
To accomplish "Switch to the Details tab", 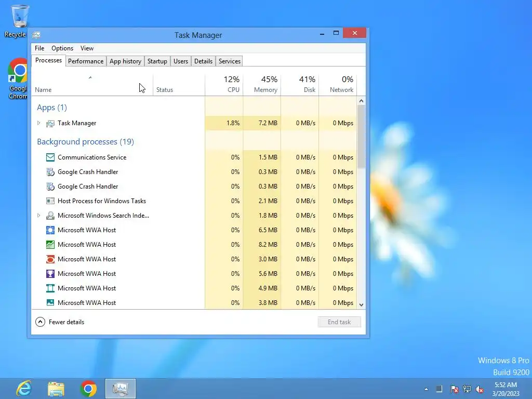I will (203, 61).
